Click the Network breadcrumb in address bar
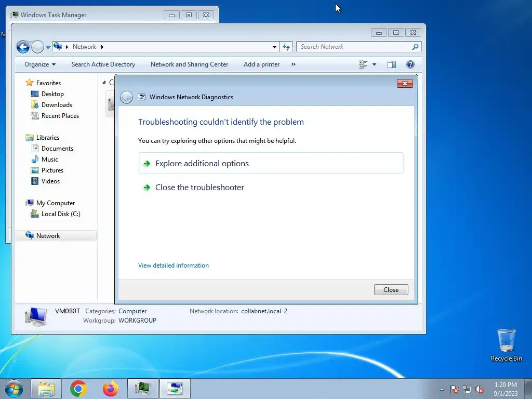The width and height of the screenshot is (532, 399). point(84,47)
